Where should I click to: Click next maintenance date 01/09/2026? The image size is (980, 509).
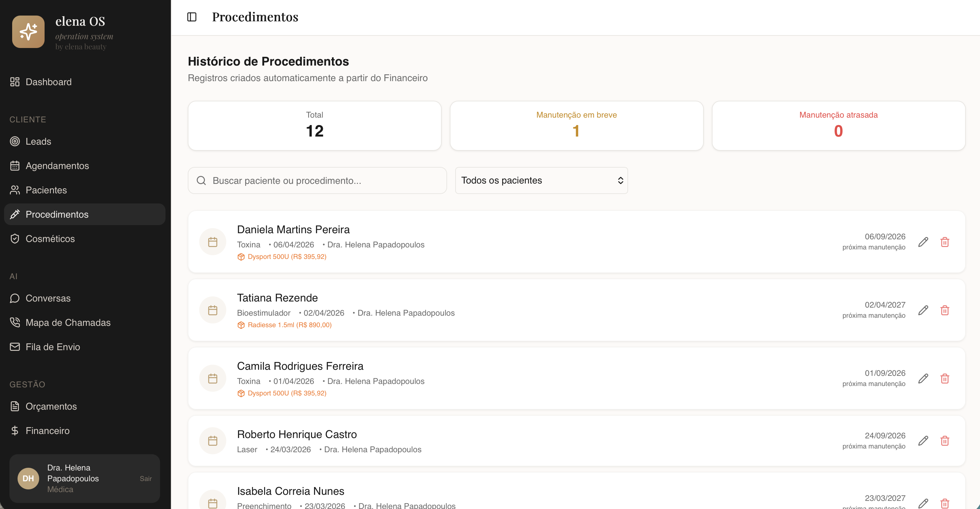click(x=885, y=373)
